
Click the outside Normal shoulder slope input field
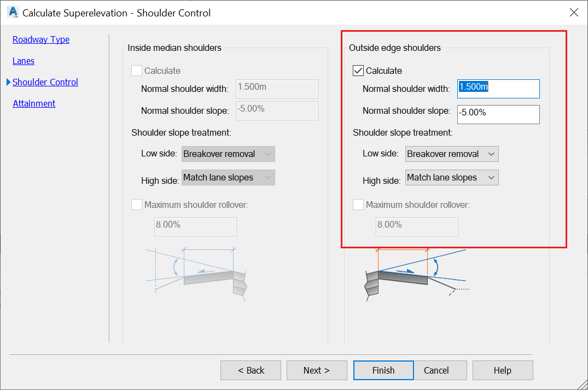point(498,114)
